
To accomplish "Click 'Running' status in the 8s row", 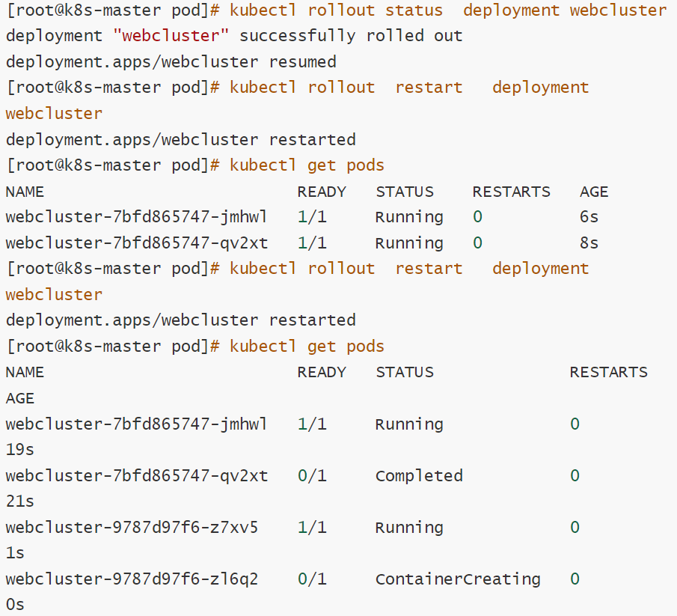I will coord(409,244).
